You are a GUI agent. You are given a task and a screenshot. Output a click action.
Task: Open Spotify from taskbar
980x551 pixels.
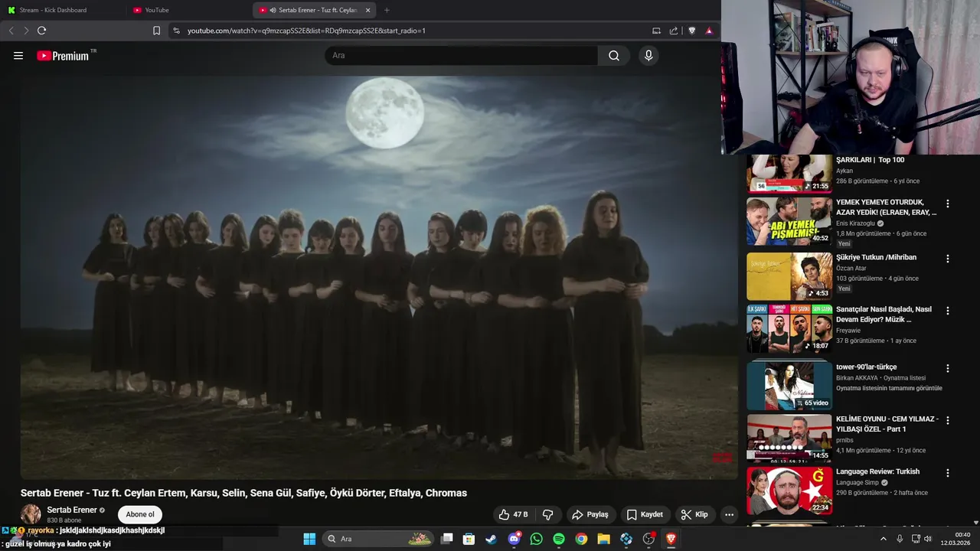(559, 539)
